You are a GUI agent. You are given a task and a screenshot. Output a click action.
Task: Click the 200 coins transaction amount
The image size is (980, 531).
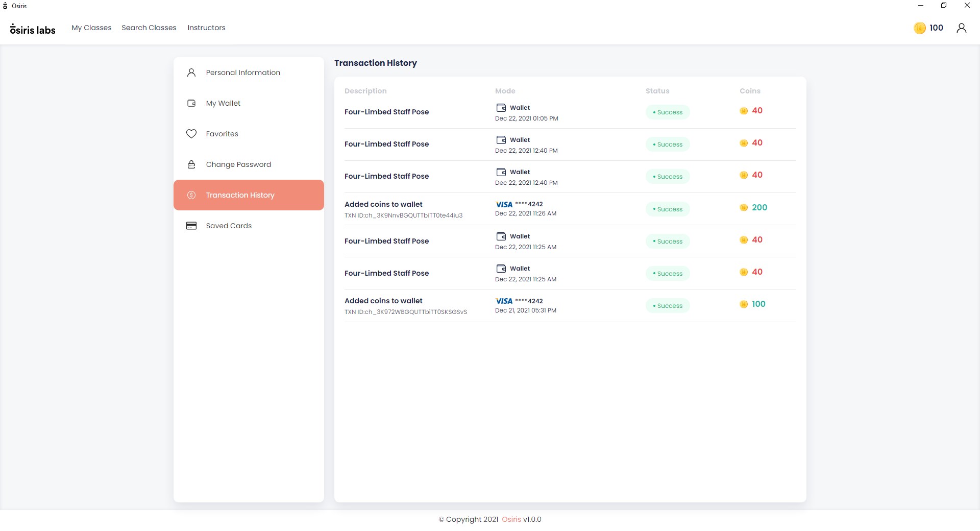click(x=759, y=207)
